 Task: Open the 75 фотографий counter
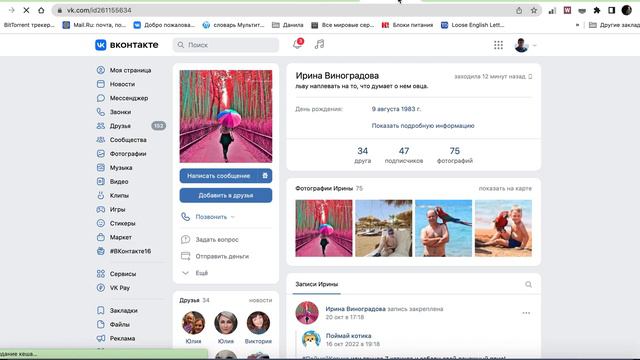[455, 155]
